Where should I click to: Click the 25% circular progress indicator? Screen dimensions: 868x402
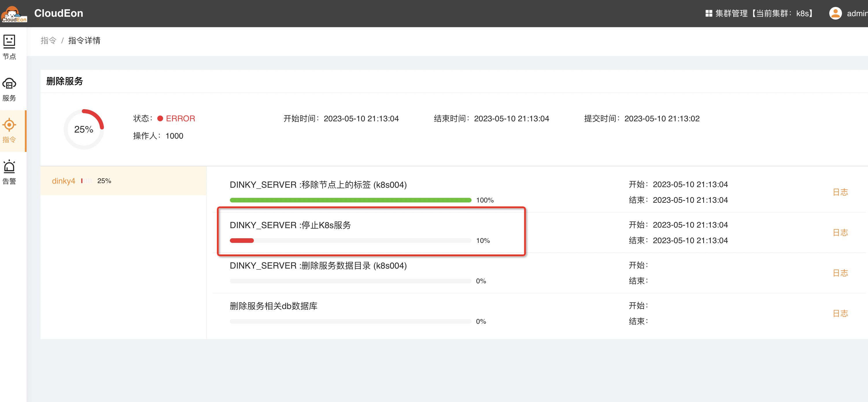(x=84, y=129)
